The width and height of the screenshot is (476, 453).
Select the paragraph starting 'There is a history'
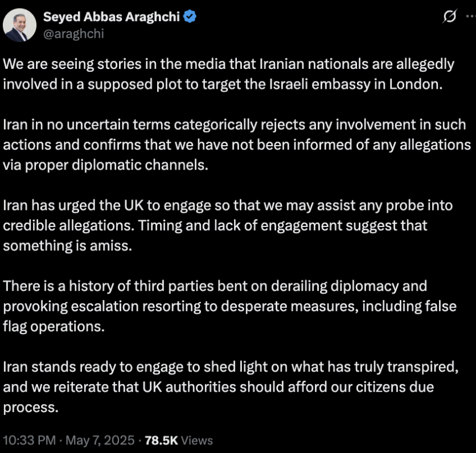coord(230,306)
